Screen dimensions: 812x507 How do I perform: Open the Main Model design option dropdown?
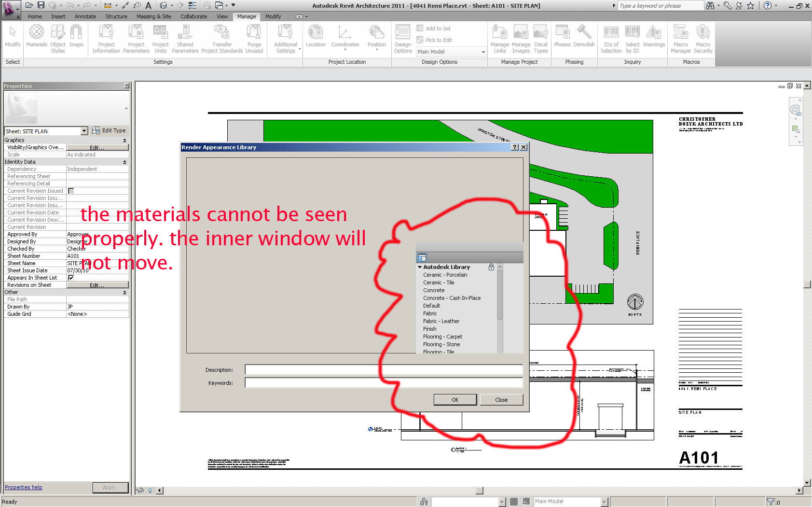451,52
